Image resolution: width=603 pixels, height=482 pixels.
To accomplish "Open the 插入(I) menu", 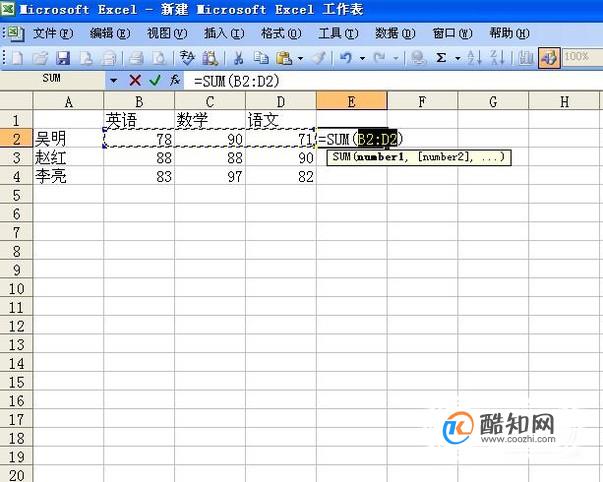I will tap(224, 33).
